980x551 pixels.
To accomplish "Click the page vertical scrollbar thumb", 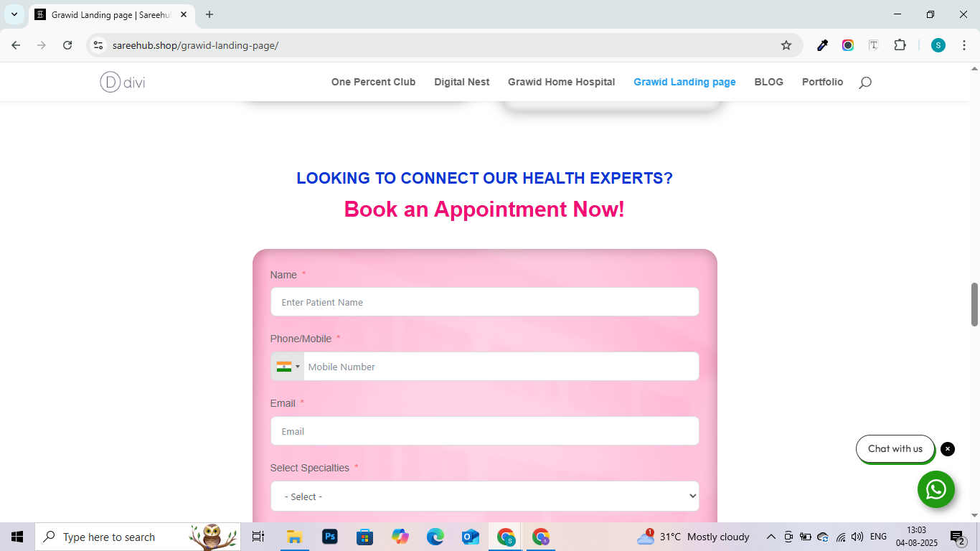I will pyautogui.click(x=974, y=304).
